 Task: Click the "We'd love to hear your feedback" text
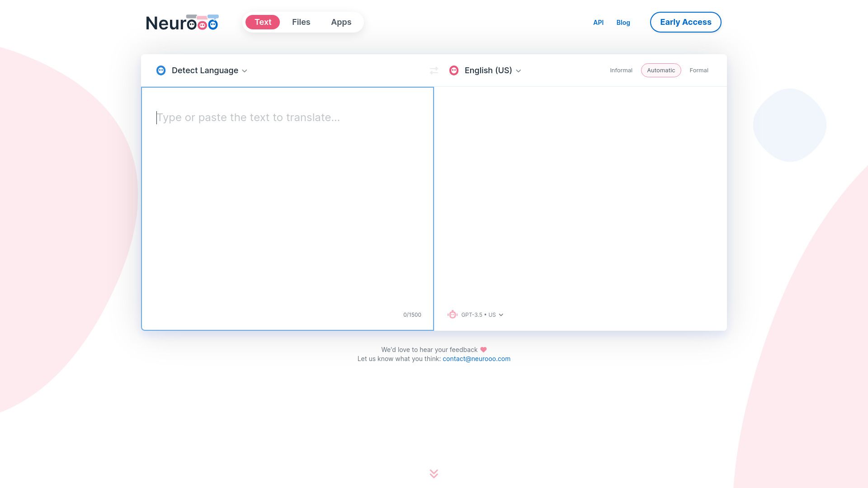pyautogui.click(x=429, y=350)
